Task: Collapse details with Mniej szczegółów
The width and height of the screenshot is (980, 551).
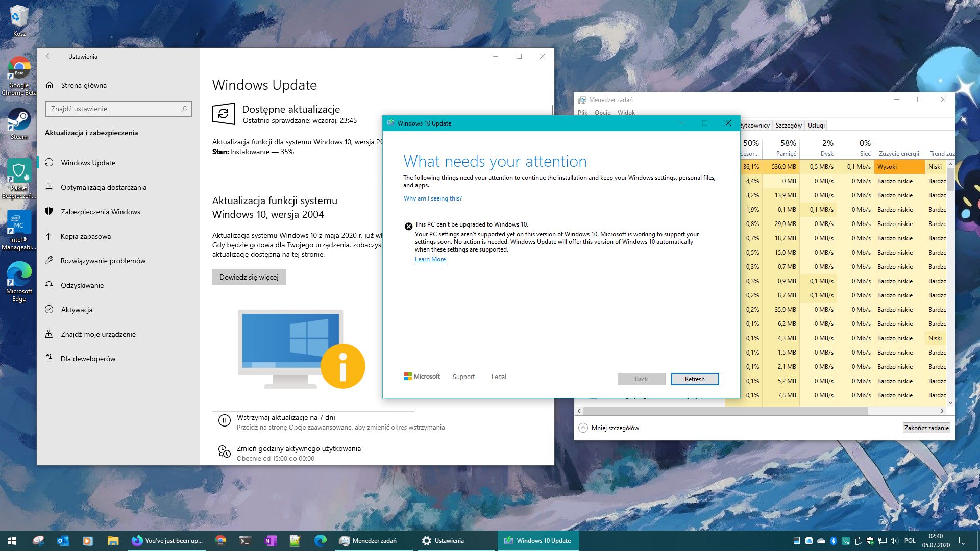Action: point(615,428)
